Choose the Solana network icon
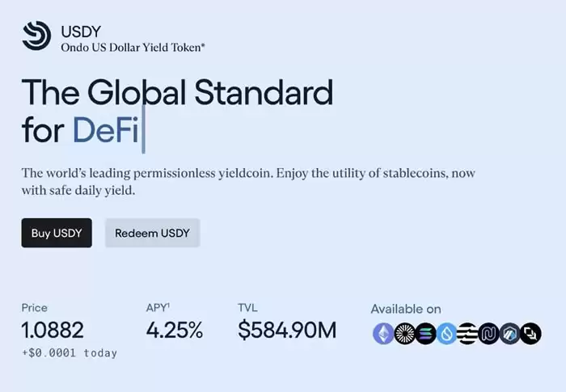The image size is (566, 392). click(x=425, y=333)
